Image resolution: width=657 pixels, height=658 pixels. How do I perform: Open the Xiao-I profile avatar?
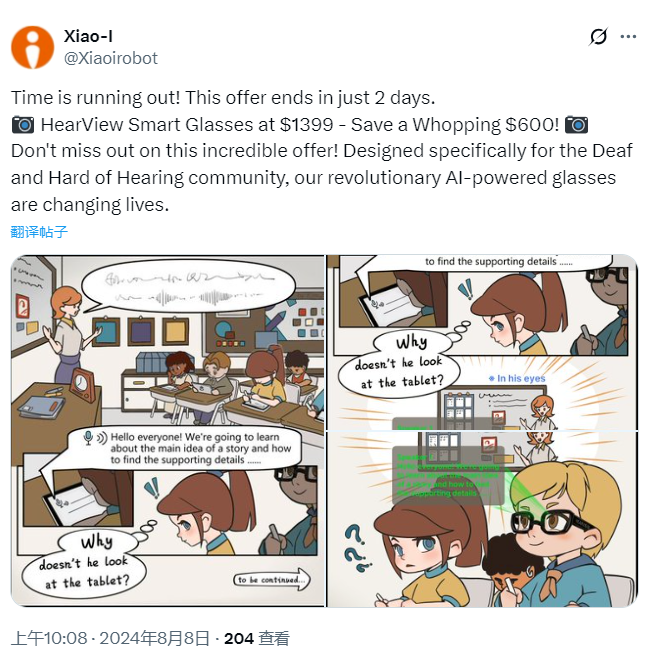pos(32,47)
